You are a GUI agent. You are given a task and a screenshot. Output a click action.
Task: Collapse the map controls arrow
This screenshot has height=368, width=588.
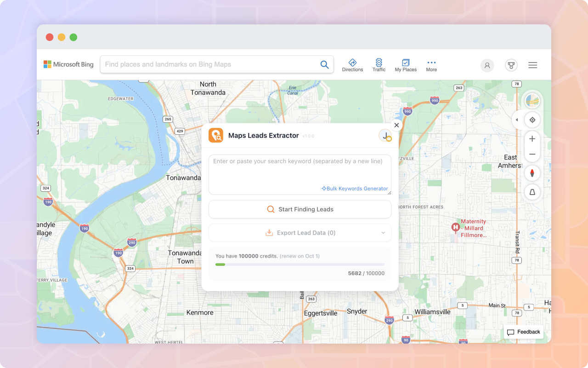(x=517, y=120)
